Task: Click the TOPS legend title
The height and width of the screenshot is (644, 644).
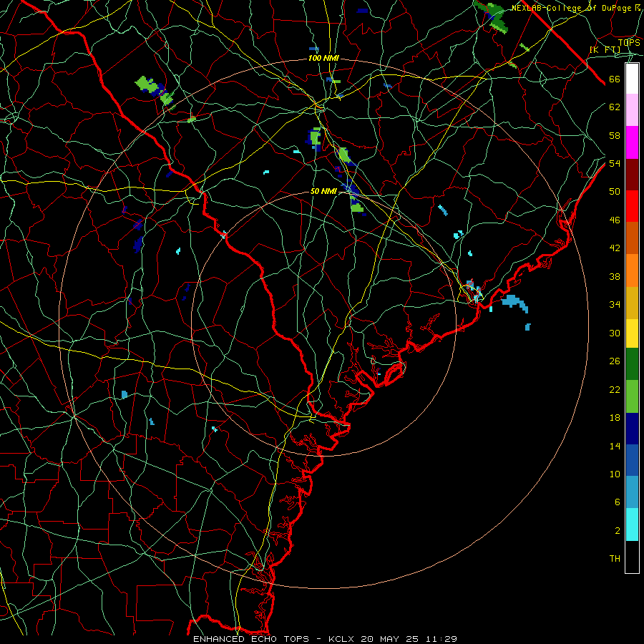Action: click(x=629, y=42)
